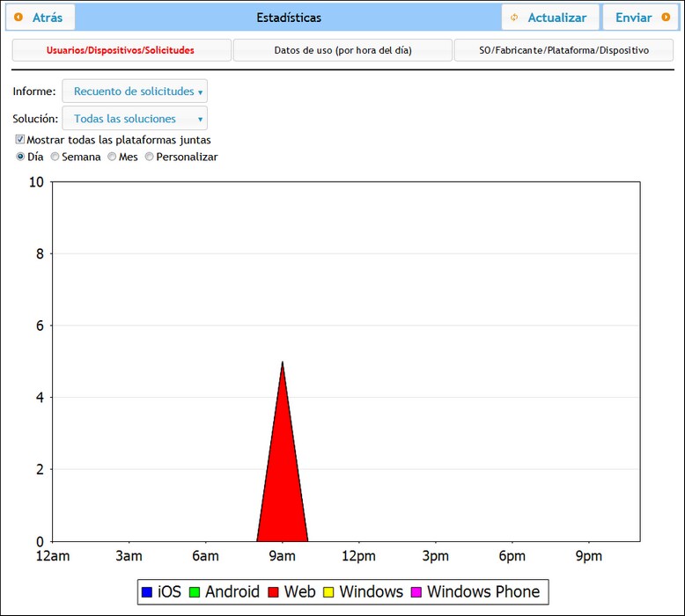Open SO/Fabricante/Plataforma/Dispositivo tab
Viewport: 685px width, 616px height.
pyautogui.click(x=563, y=50)
